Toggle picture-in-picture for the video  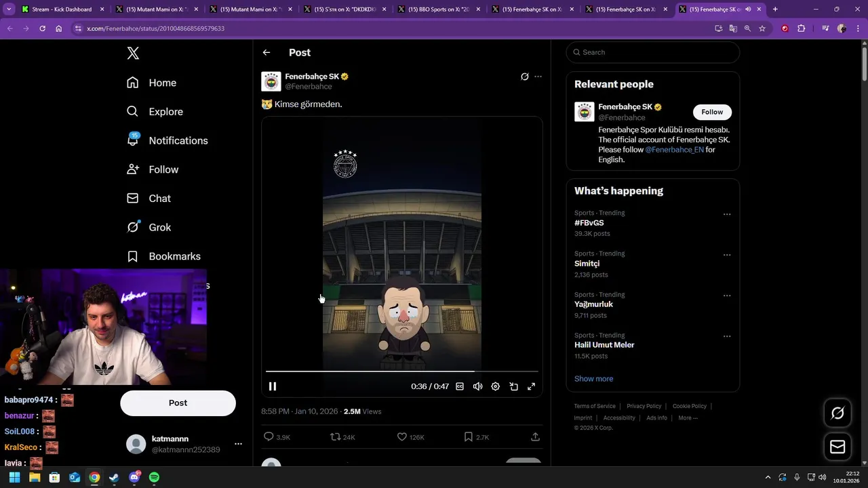click(x=513, y=386)
